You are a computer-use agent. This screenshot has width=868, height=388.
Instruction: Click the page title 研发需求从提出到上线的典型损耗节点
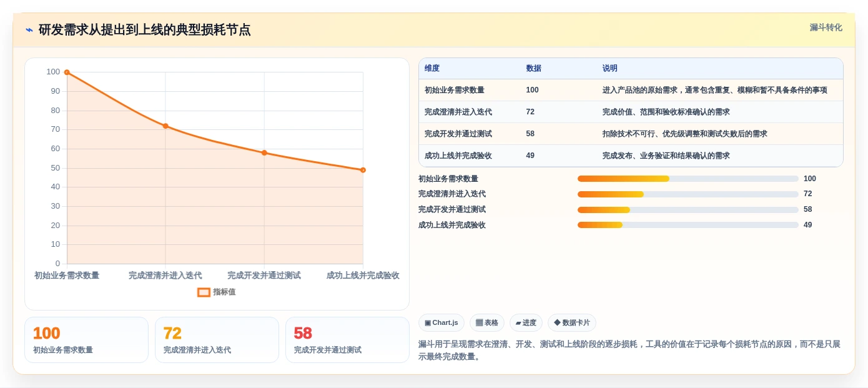pyautogui.click(x=145, y=30)
